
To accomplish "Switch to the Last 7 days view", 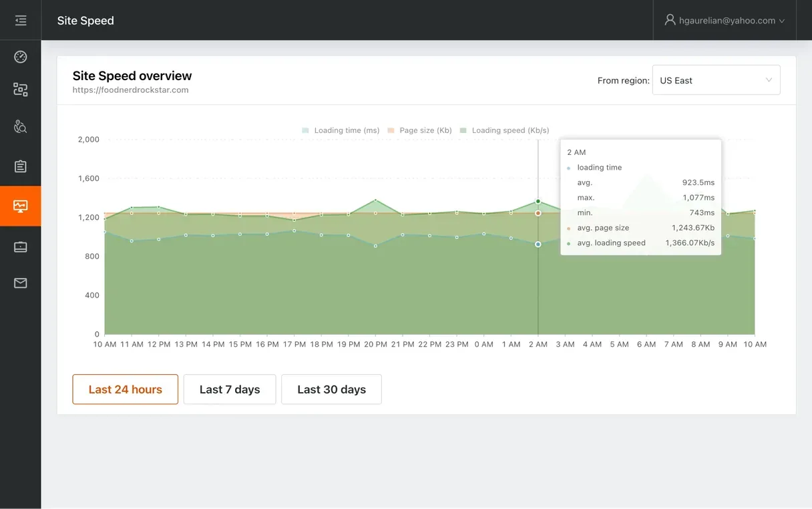I will tap(230, 389).
